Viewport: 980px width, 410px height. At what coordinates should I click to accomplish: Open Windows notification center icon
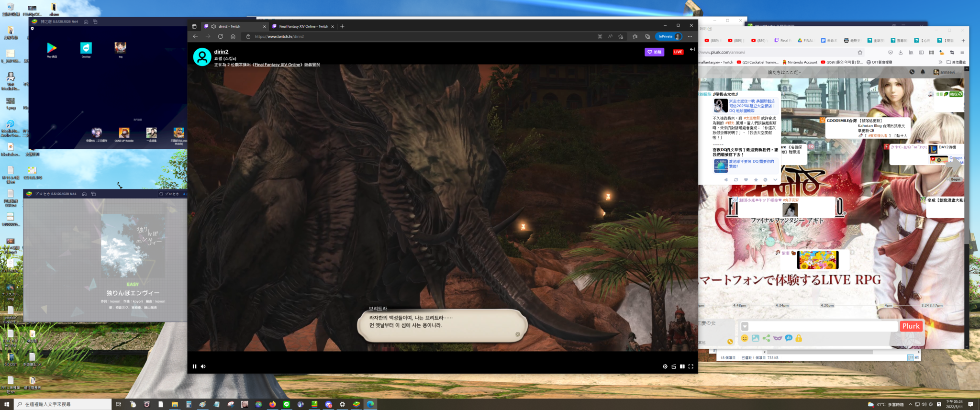(x=970, y=404)
